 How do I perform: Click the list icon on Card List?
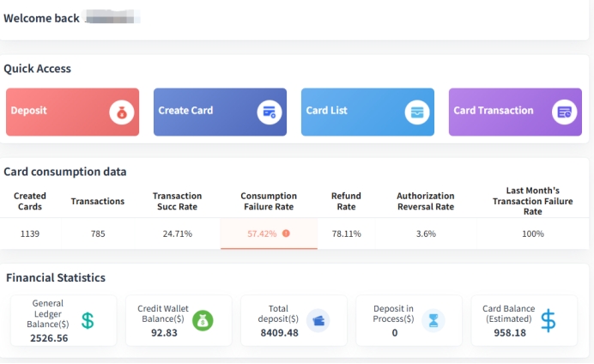417,112
